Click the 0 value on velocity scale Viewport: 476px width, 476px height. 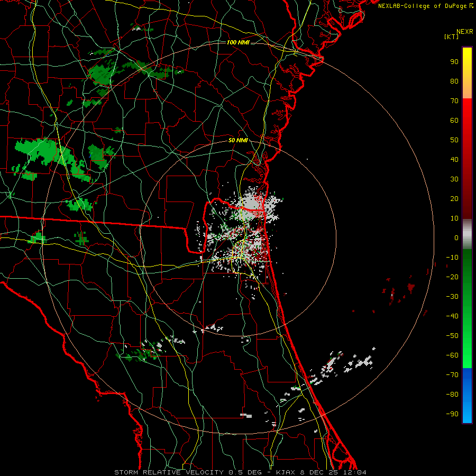click(456, 237)
